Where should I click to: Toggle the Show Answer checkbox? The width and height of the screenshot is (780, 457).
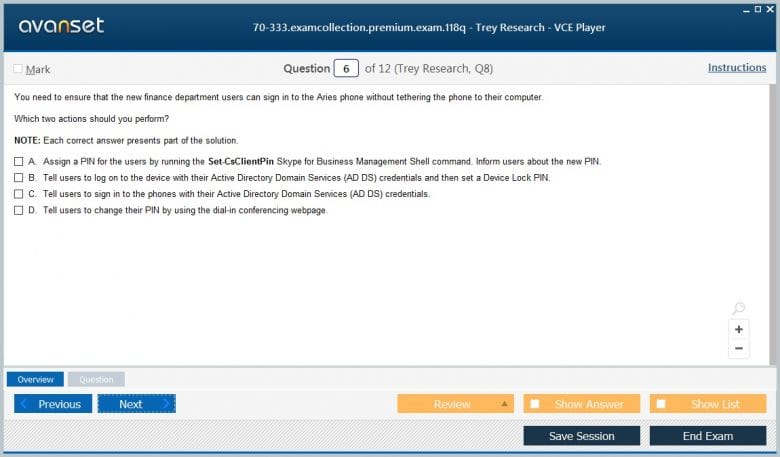coord(535,404)
